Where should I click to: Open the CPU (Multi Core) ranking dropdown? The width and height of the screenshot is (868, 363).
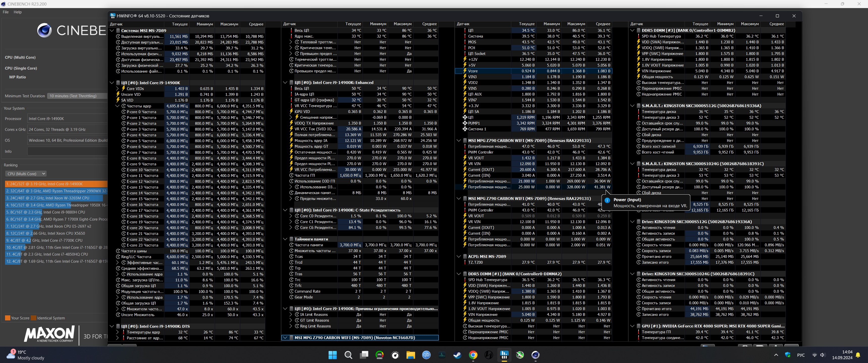pyautogui.click(x=26, y=174)
